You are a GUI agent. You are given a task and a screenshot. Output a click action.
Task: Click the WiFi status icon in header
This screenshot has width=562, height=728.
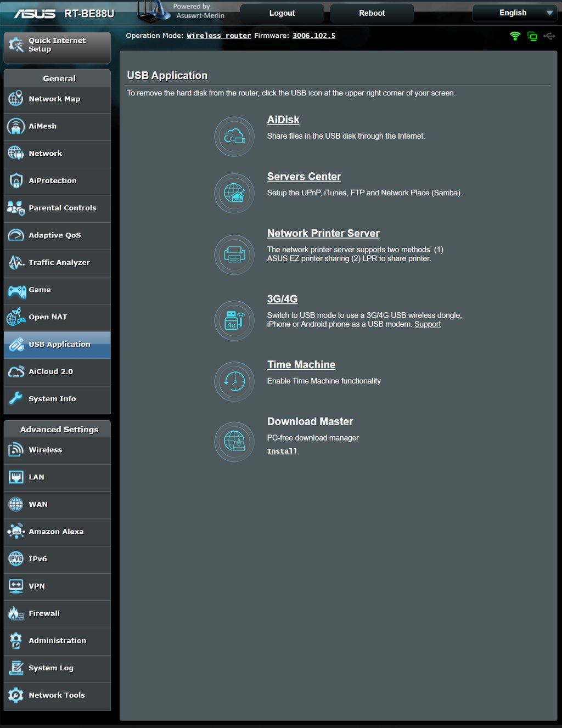(515, 36)
